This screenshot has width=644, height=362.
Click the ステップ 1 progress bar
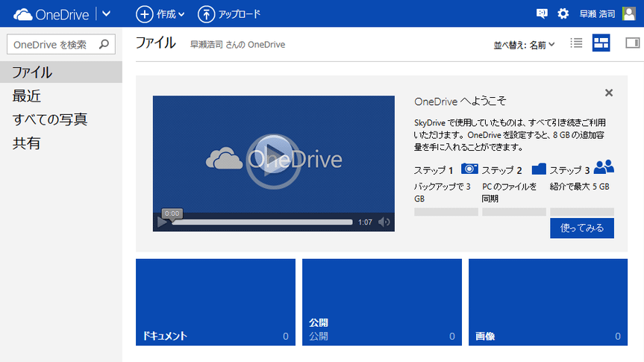click(x=446, y=212)
